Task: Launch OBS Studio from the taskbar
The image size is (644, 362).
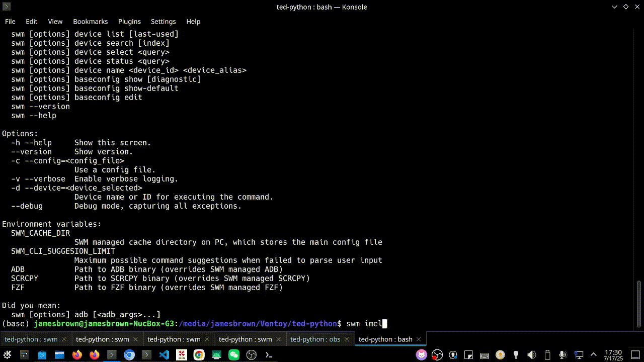Action: click(x=251, y=355)
